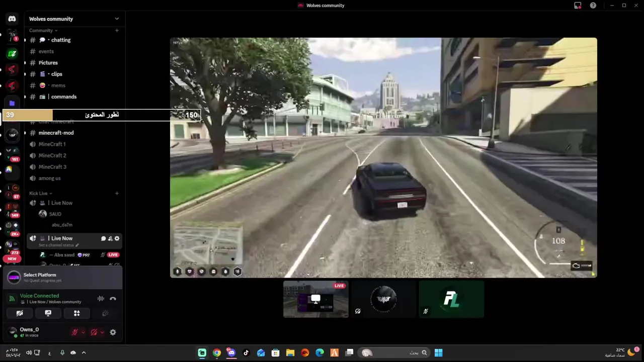
Task: Open server icon with 57 badge
Action: 12,190
